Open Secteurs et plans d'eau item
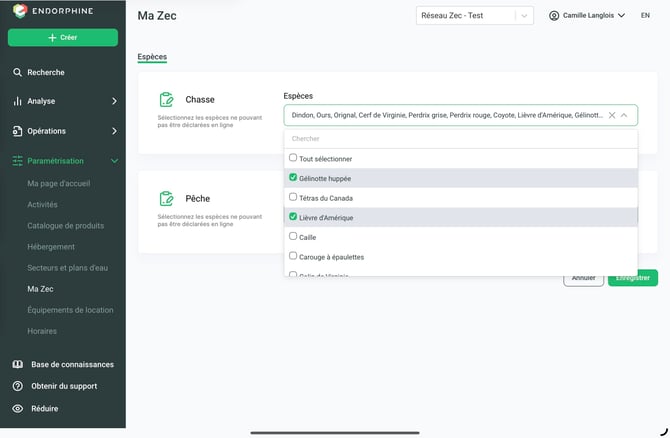The image size is (670, 438). pos(68,268)
